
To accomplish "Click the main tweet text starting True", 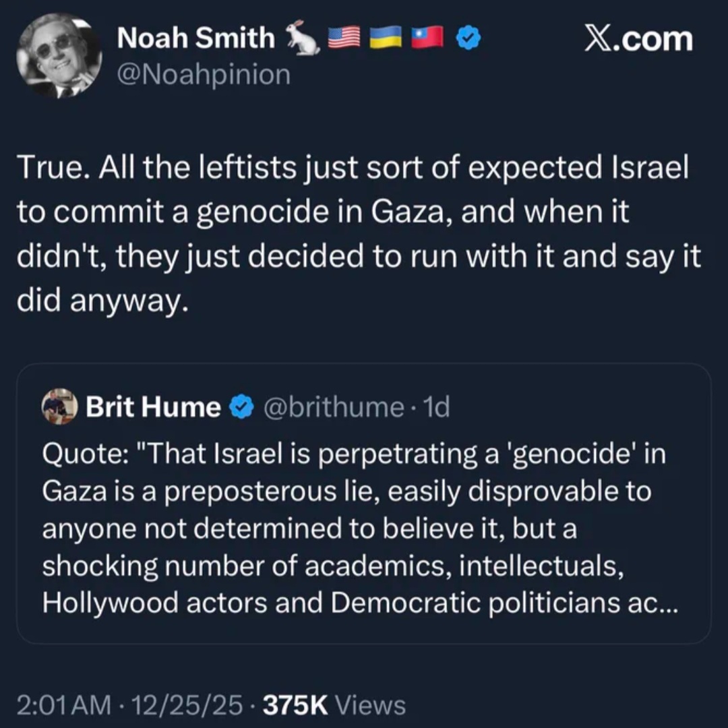I will (359, 233).
